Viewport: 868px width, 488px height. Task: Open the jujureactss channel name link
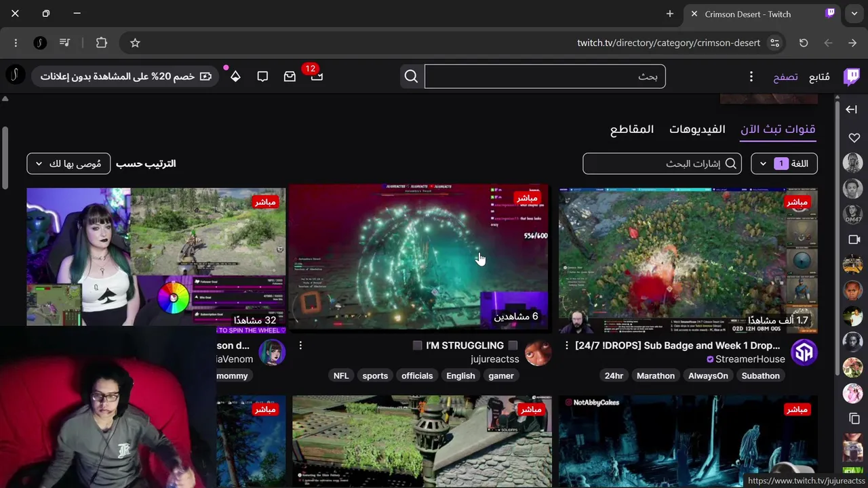point(495,359)
